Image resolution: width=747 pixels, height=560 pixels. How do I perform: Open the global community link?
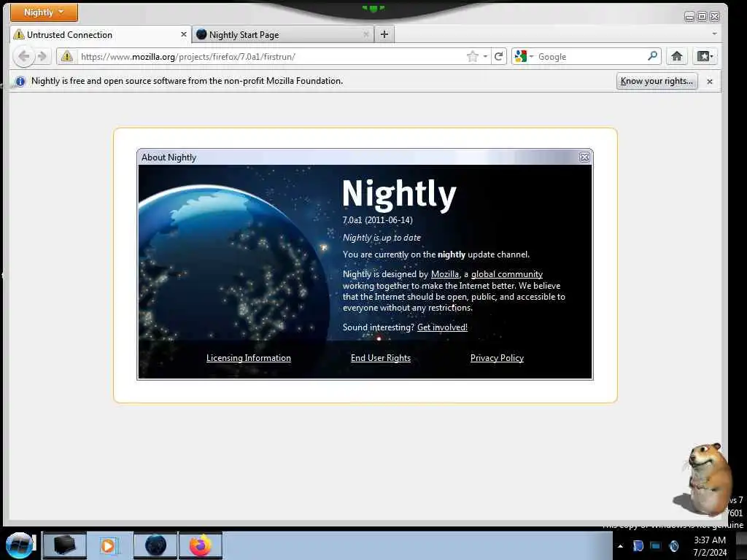507,274
